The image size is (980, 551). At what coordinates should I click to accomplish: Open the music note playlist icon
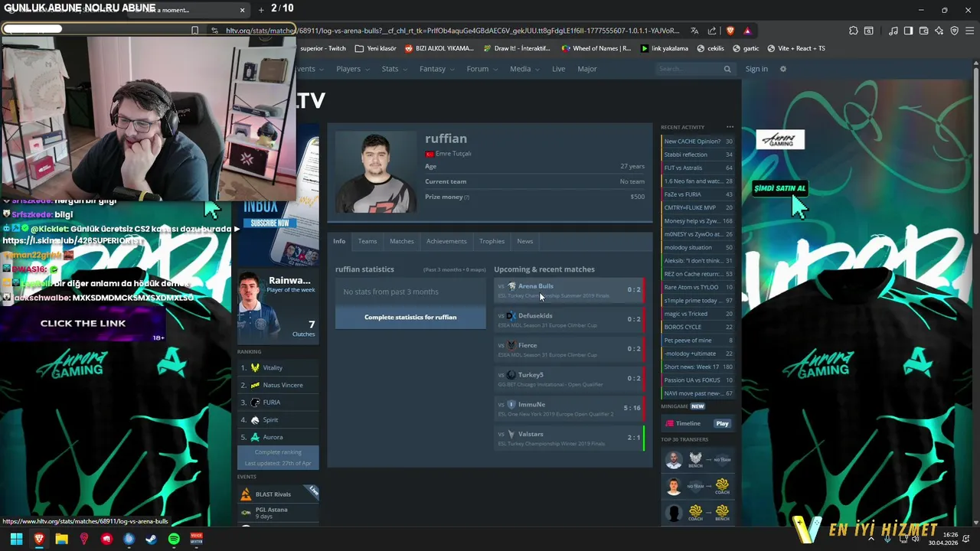point(893,31)
